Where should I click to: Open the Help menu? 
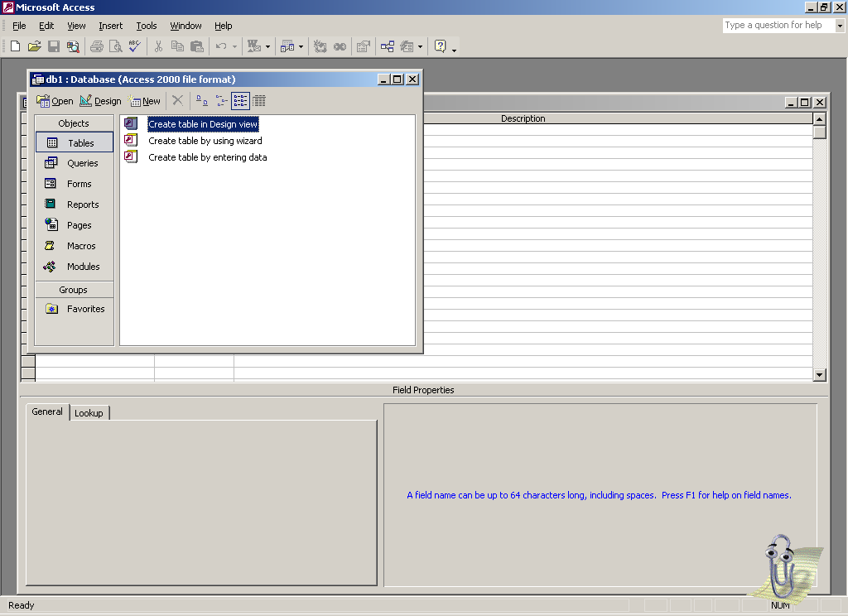(223, 26)
